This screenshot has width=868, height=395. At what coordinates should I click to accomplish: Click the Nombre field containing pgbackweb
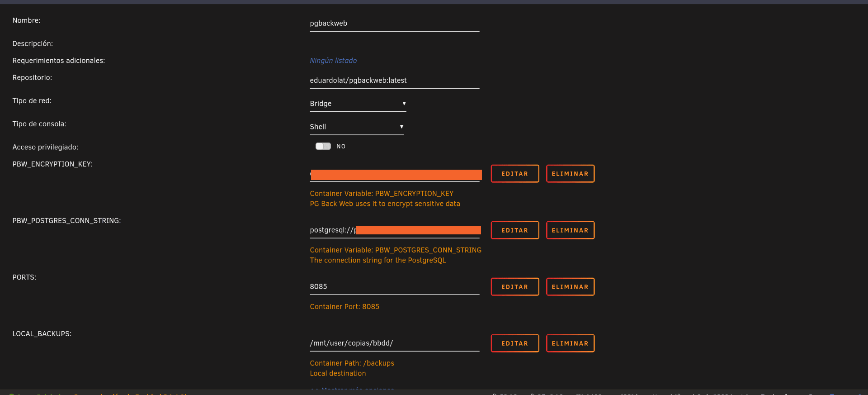click(x=394, y=24)
